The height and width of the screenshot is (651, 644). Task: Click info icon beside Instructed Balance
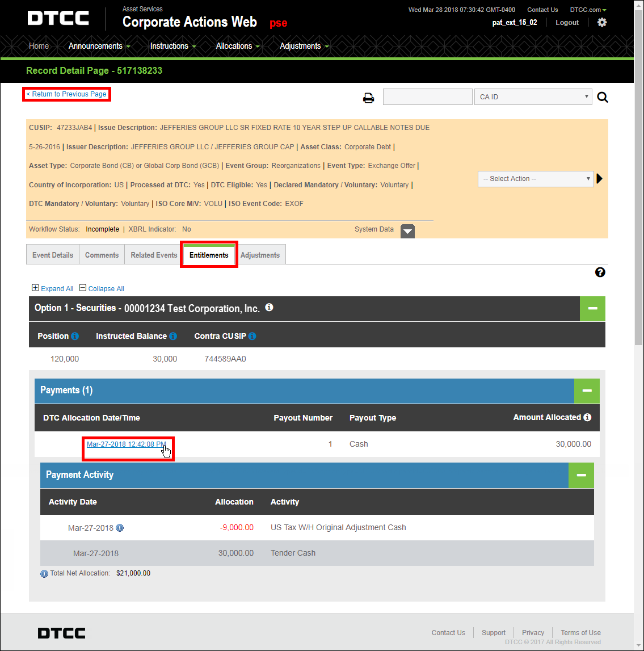tap(173, 336)
